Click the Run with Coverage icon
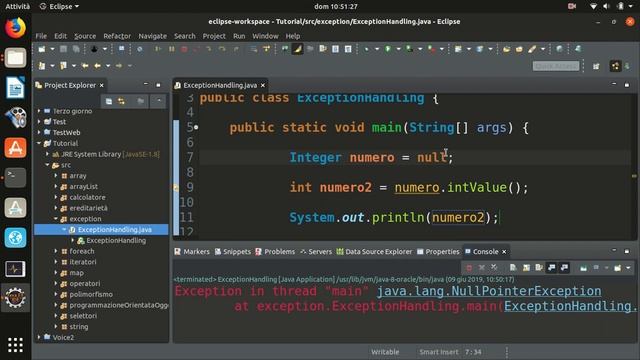640x360 pixels. pos(409,49)
